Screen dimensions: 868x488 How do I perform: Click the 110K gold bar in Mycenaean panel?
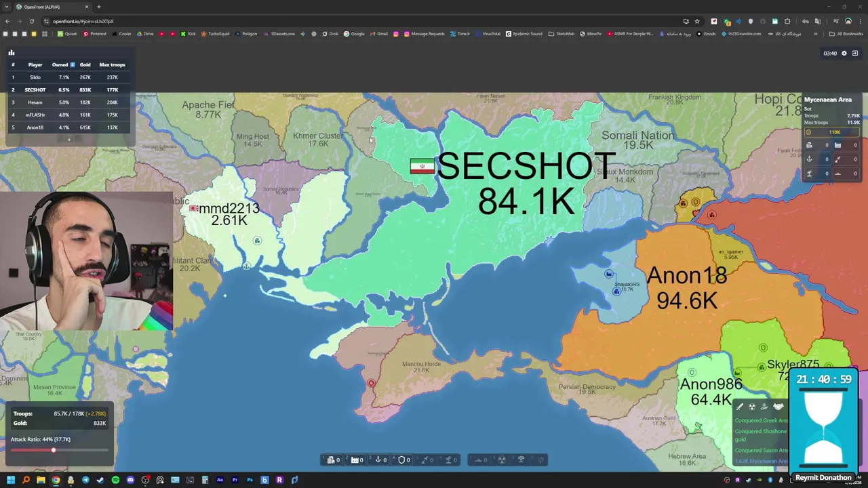tap(833, 132)
